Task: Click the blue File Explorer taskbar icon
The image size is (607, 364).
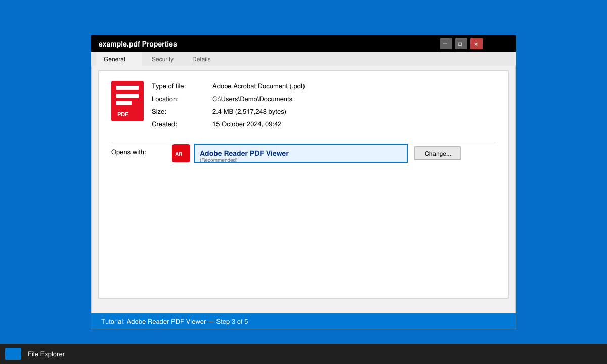Action: (13, 354)
